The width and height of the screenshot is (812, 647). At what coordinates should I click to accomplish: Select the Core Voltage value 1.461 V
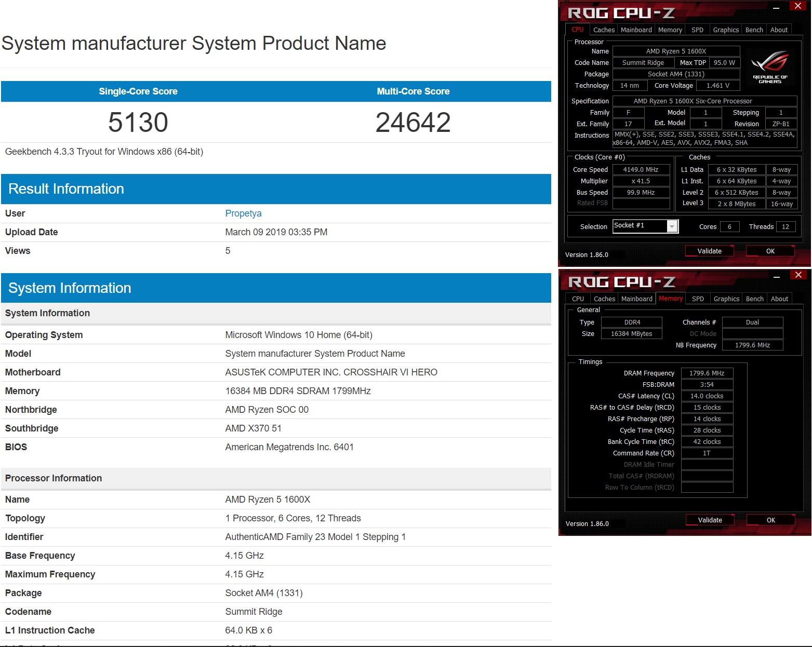[x=718, y=85]
